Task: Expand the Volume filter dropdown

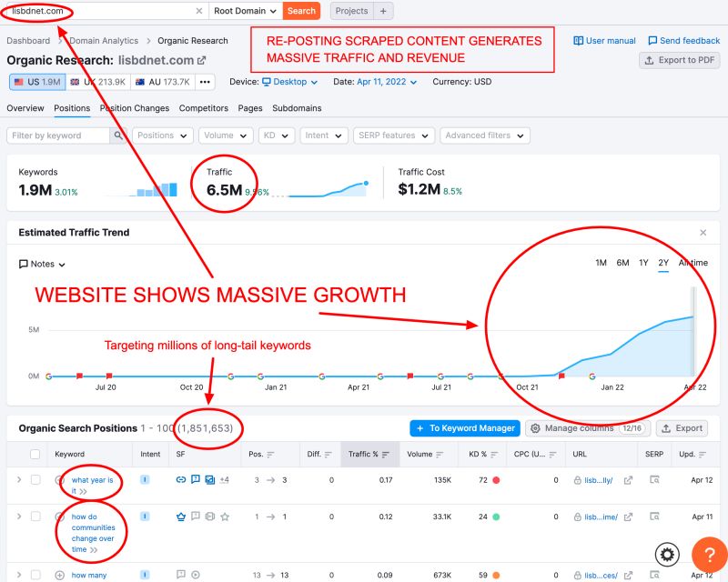Action: pyautogui.click(x=227, y=135)
